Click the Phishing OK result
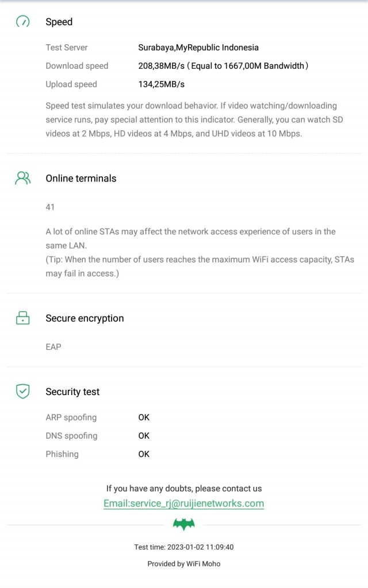This screenshot has height=588, width=368. pos(144,454)
